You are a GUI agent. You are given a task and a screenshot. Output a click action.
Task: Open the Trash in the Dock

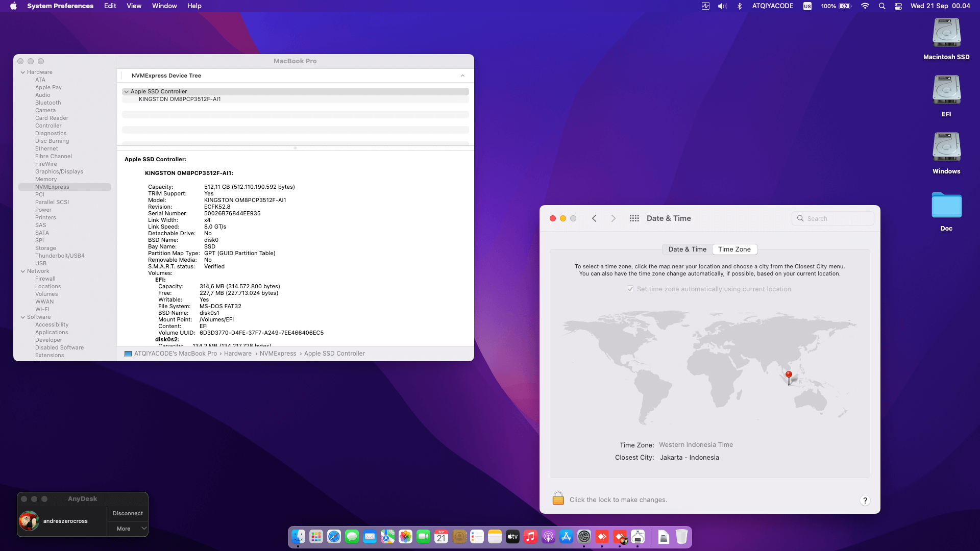(681, 537)
